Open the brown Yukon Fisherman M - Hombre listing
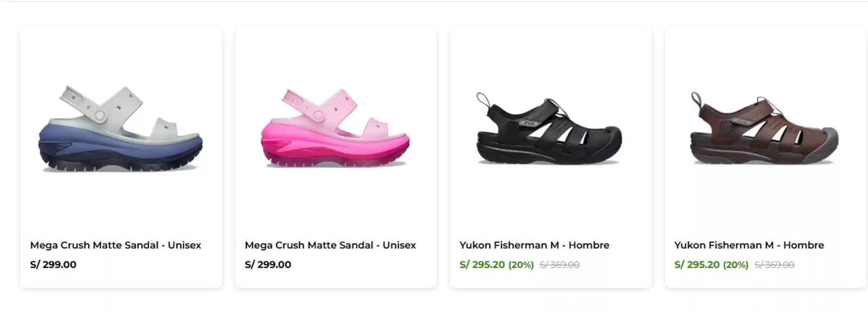The height and width of the screenshot is (312, 868). [x=749, y=245]
